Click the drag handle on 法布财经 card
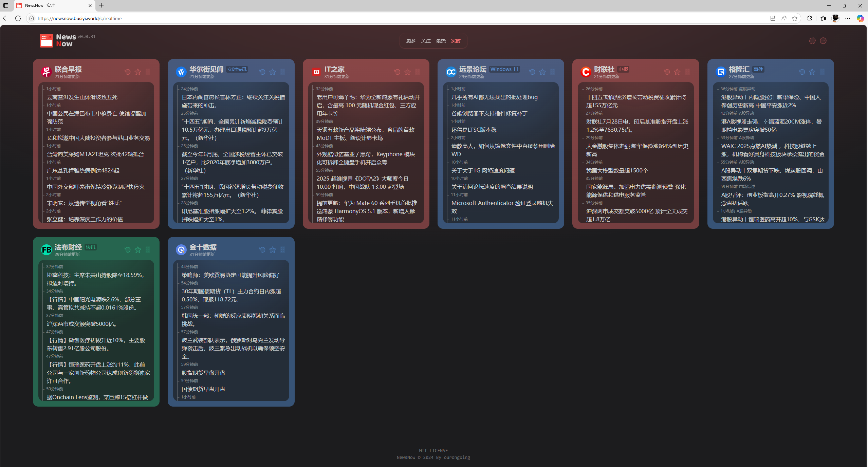The width and height of the screenshot is (868, 467). pos(148,250)
